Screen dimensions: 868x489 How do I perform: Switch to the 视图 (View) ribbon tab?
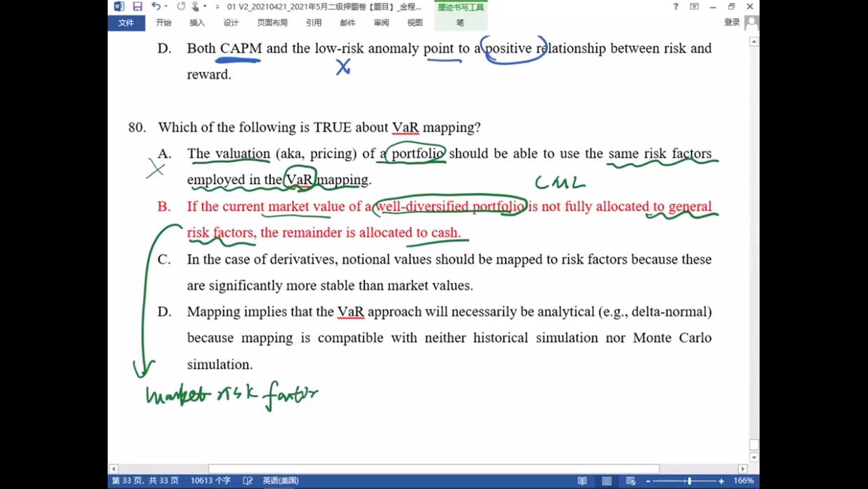pos(414,22)
